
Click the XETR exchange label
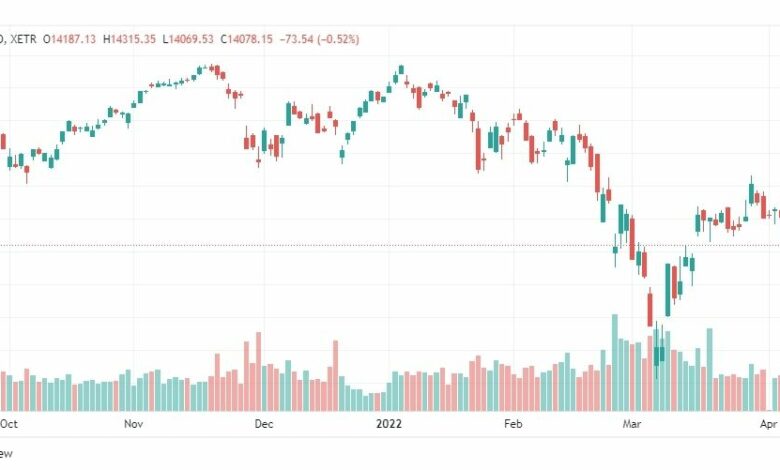(23, 39)
